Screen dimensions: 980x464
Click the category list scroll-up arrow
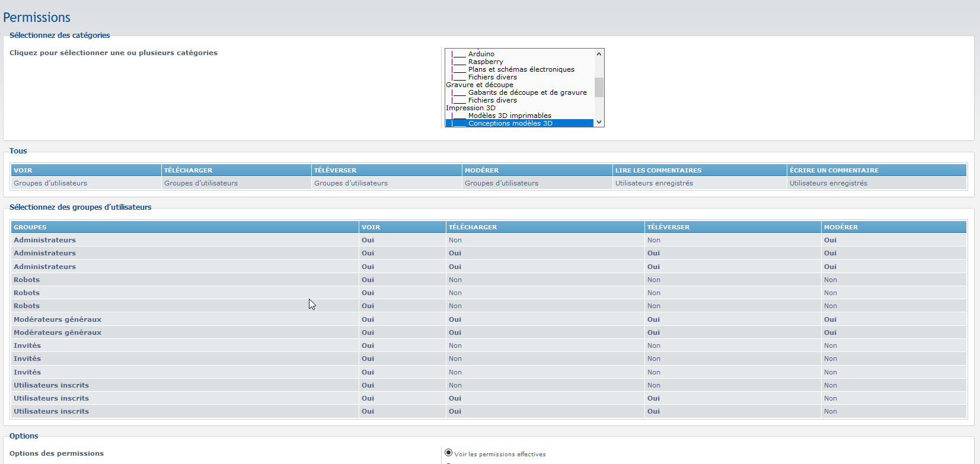[599, 54]
